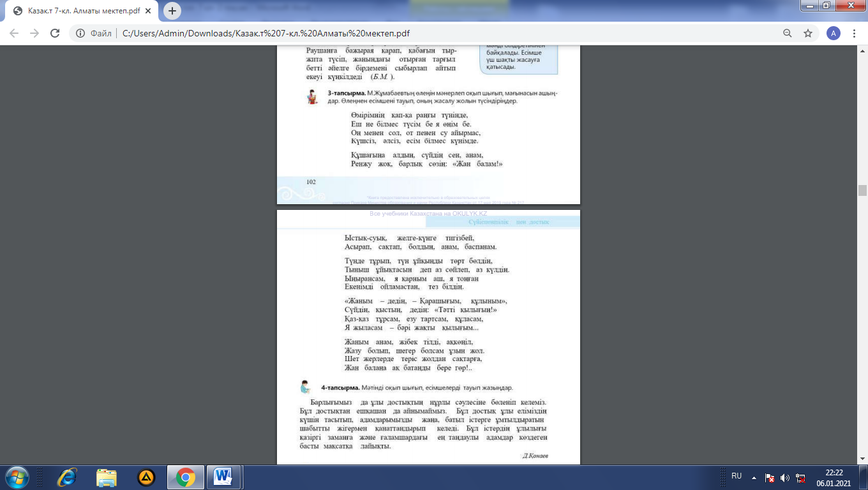Viewport: 868px width, 490px height.
Task: Click the line starting Асырап, сақтап
Action: pos(421,246)
